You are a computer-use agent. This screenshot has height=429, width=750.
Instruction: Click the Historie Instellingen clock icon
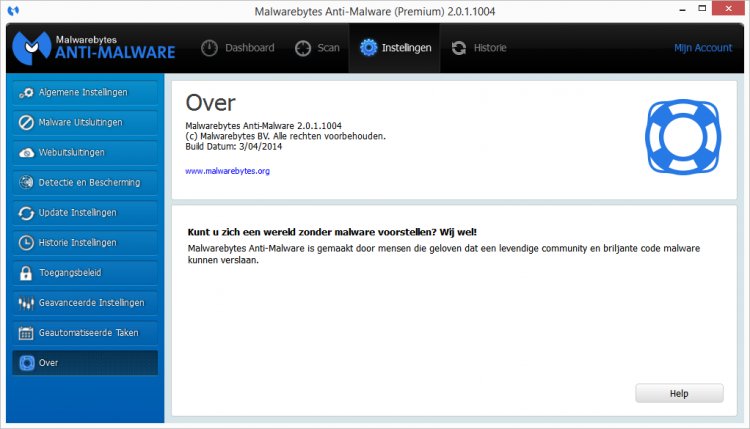pos(26,242)
